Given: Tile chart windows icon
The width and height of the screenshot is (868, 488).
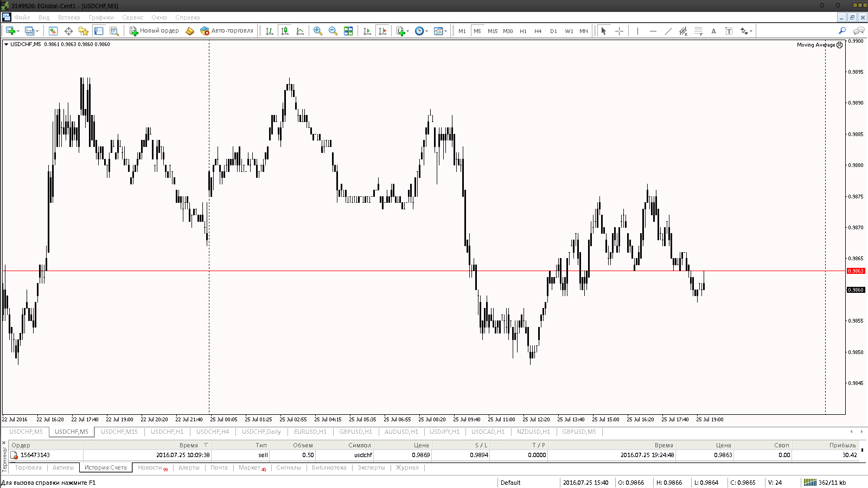Looking at the screenshot, I should (348, 31).
